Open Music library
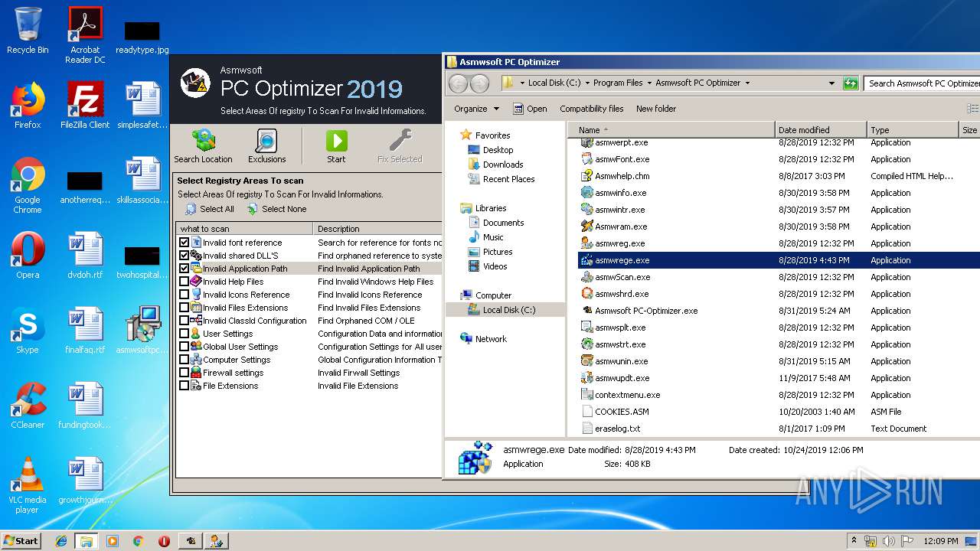Screen dimensions: 980x551 click(493, 237)
